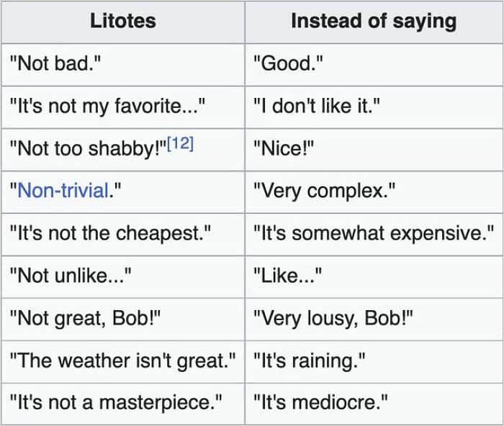Select the Litotes column header
Image resolution: width=504 pixels, height=426 pixels.
click(x=122, y=22)
